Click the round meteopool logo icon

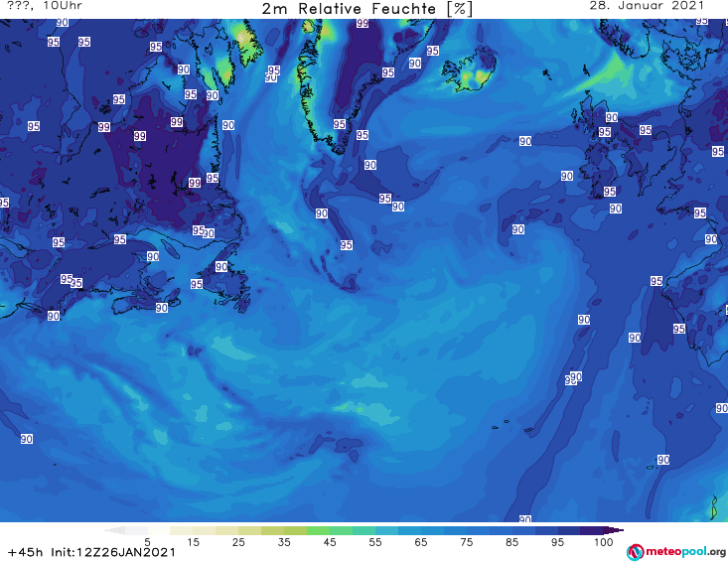pyautogui.click(x=635, y=552)
